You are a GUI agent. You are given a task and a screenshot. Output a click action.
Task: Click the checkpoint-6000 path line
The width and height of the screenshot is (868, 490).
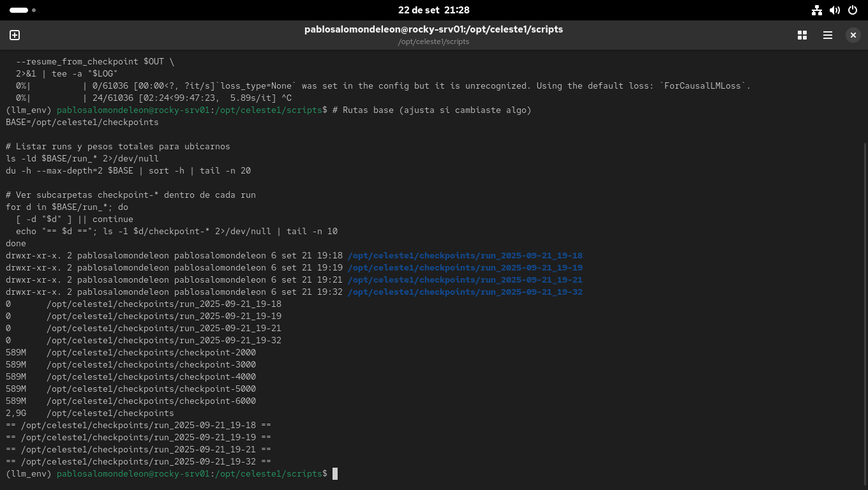click(x=151, y=401)
